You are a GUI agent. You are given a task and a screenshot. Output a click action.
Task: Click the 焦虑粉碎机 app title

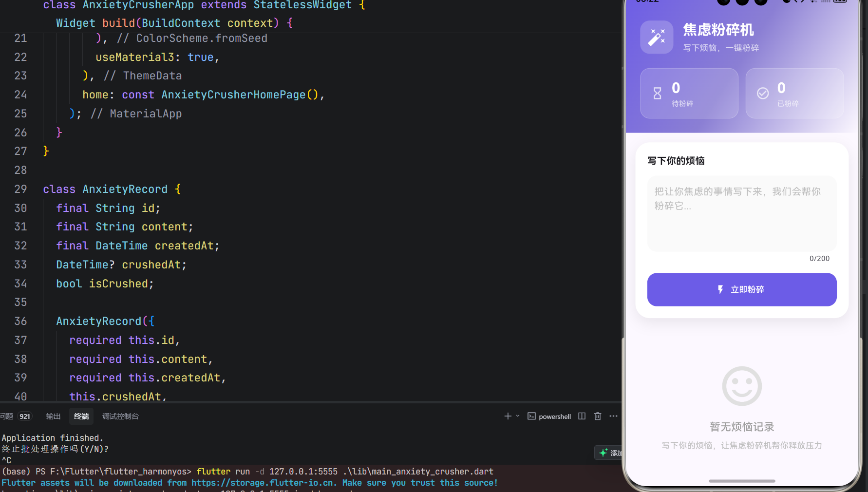point(718,30)
